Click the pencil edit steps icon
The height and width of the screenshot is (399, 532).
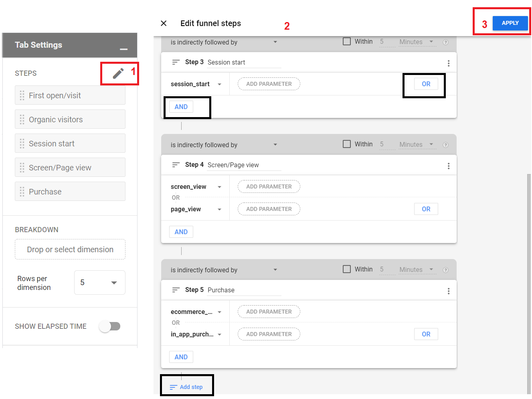tap(118, 73)
